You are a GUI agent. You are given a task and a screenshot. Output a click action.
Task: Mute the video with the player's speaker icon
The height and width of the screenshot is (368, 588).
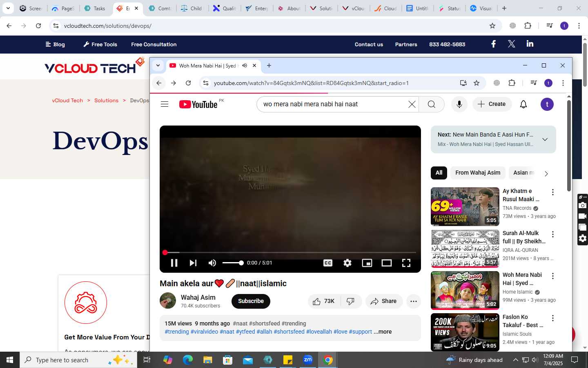tap(212, 263)
